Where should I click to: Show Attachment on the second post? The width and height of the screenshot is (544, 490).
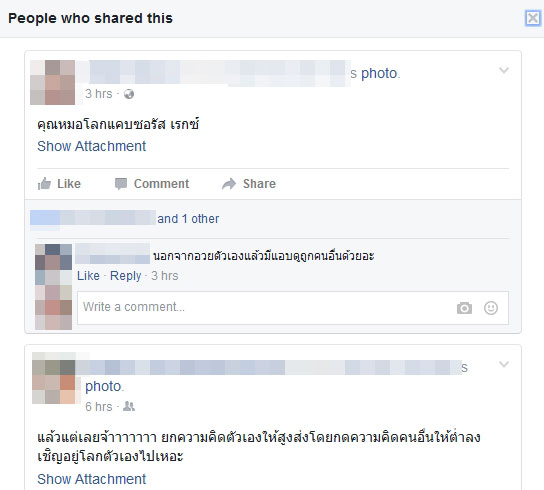click(92, 479)
